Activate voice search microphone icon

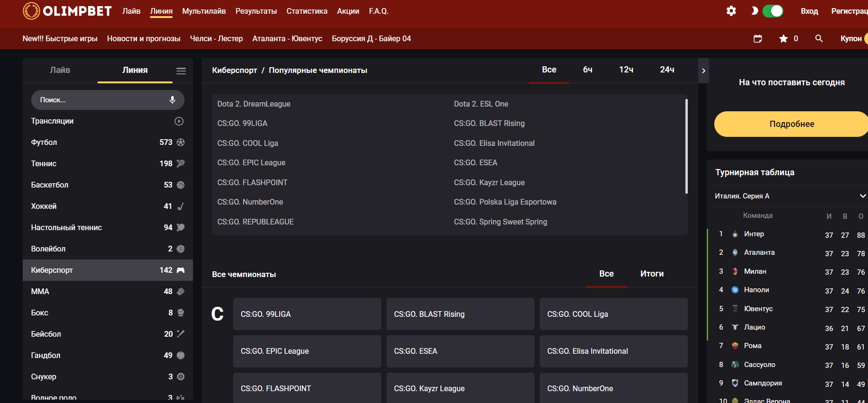172,100
